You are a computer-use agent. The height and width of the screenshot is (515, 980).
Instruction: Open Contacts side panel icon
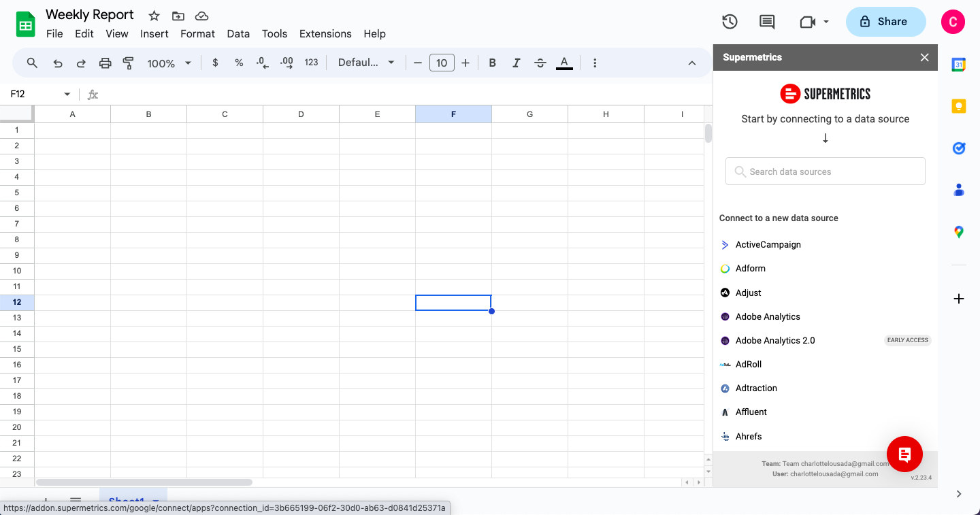(959, 190)
